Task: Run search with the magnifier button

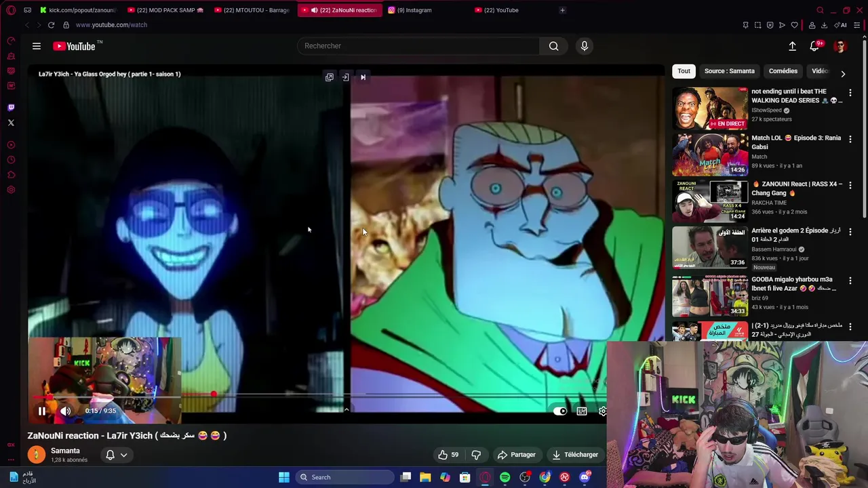Action: click(x=553, y=46)
